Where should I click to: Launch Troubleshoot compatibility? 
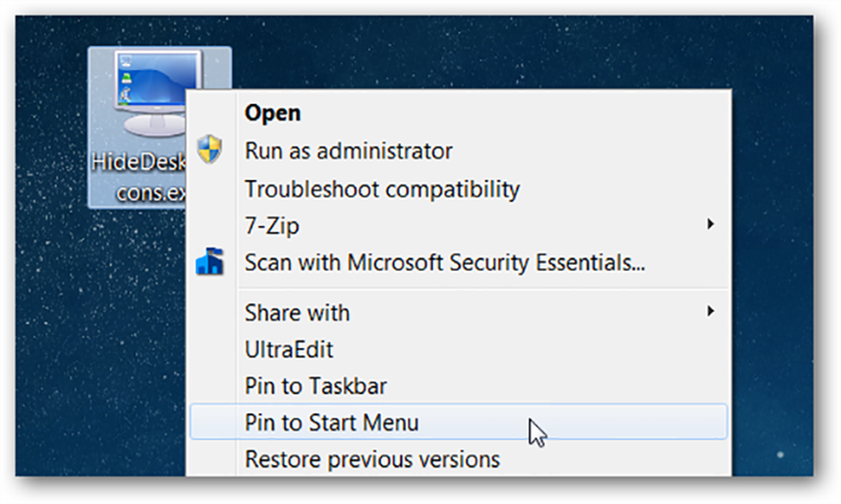point(381,189)
